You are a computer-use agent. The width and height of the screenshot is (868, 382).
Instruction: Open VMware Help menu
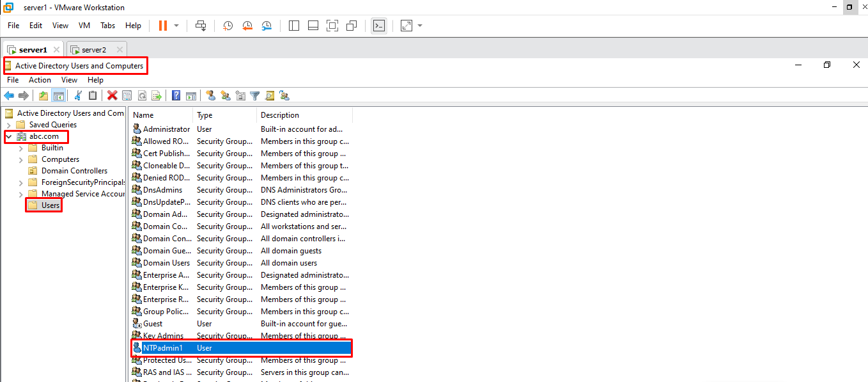pyautogui.click(x=134, y=26)
